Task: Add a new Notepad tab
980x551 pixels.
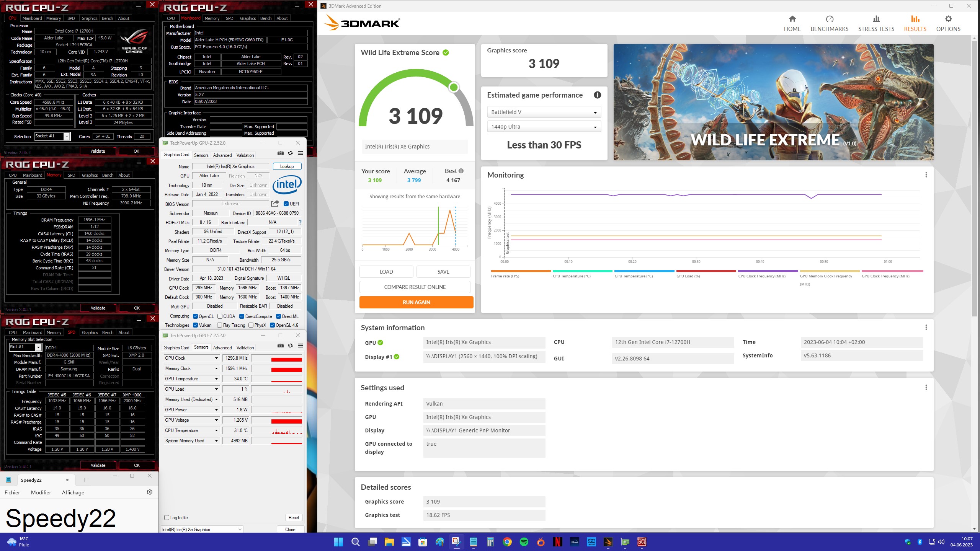Action: pyautogui.click(x=85, y=480)
